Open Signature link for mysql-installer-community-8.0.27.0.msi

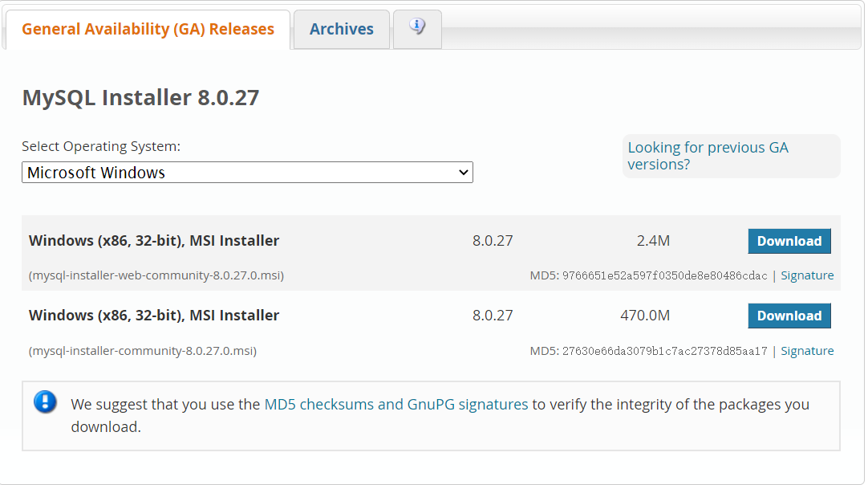807,351
